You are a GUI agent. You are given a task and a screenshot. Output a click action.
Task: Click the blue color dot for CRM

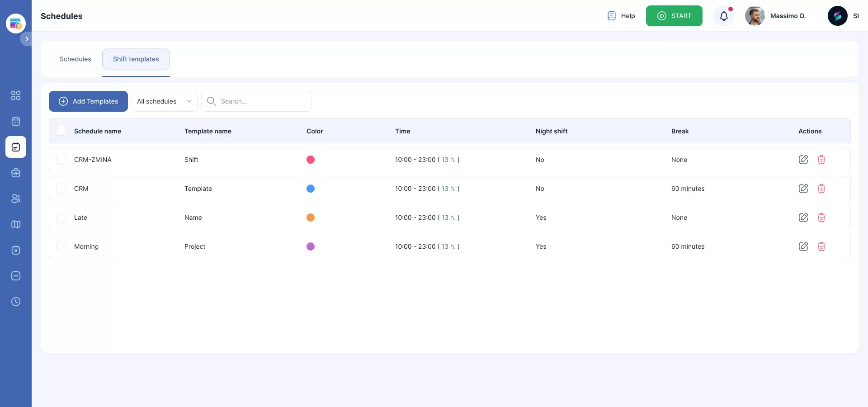[311, 189]
